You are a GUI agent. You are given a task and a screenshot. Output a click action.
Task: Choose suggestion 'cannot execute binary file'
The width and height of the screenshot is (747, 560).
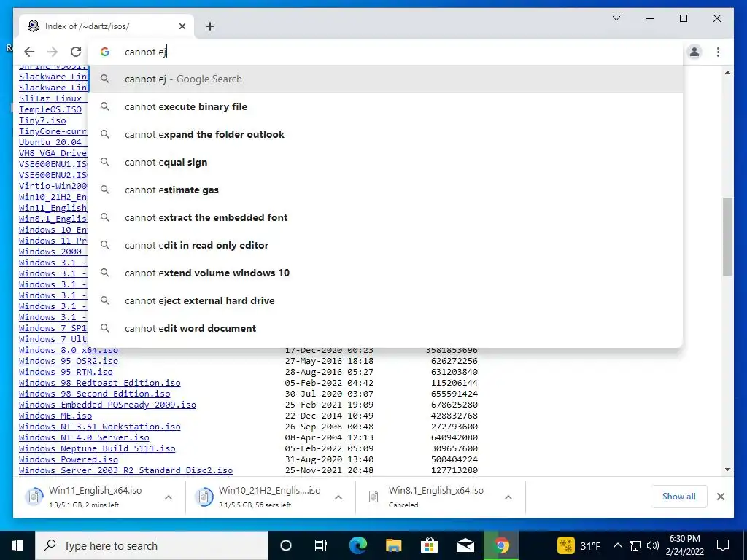pos(385,106)
